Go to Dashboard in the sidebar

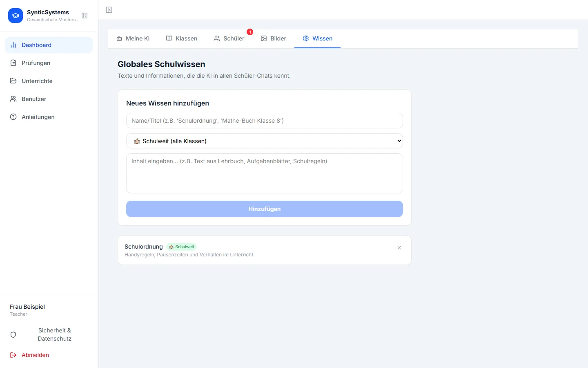tap(49, 45)
